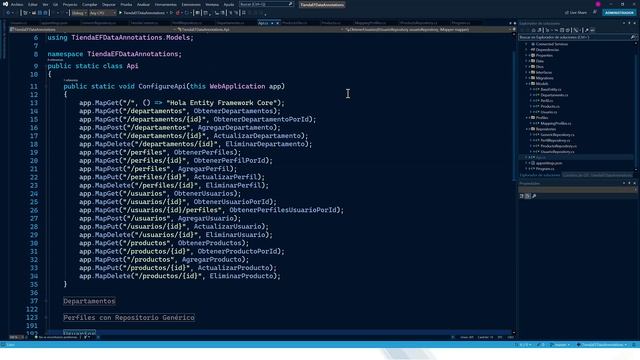Viewport: 640px width, 360px height.
Task: Expand the Migrations folder
Action: click(527, 78)
